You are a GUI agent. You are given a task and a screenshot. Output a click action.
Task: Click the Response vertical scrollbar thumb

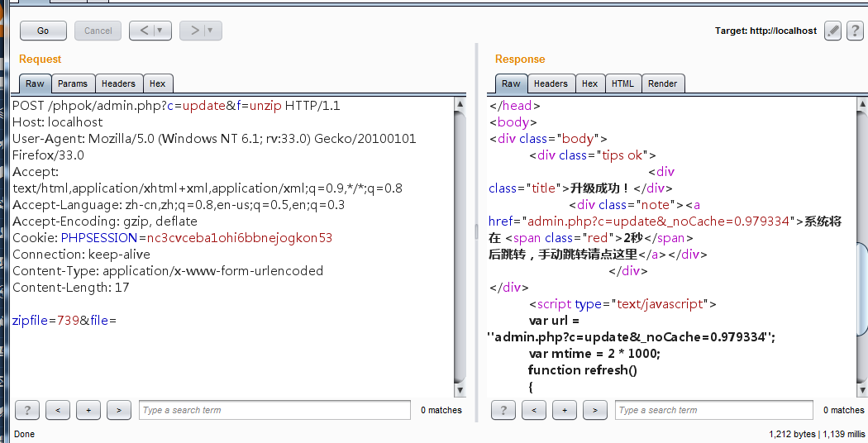point(862,289)
